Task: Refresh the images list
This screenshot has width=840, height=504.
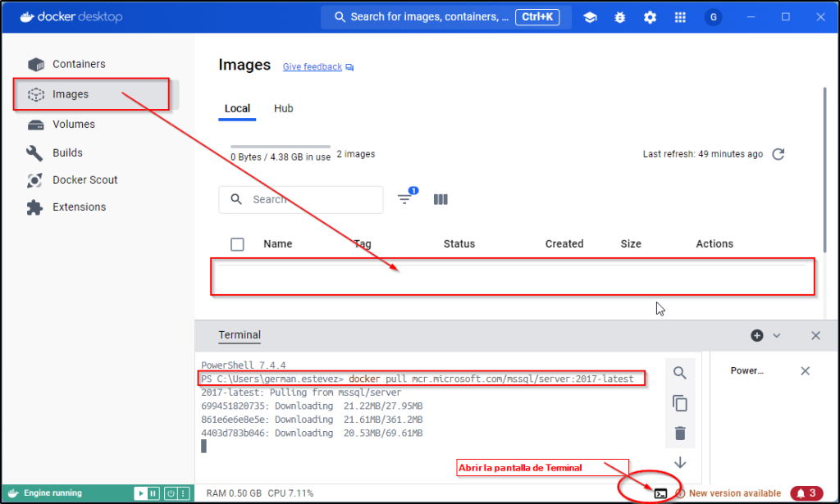Action: click(x=778, y=154)
